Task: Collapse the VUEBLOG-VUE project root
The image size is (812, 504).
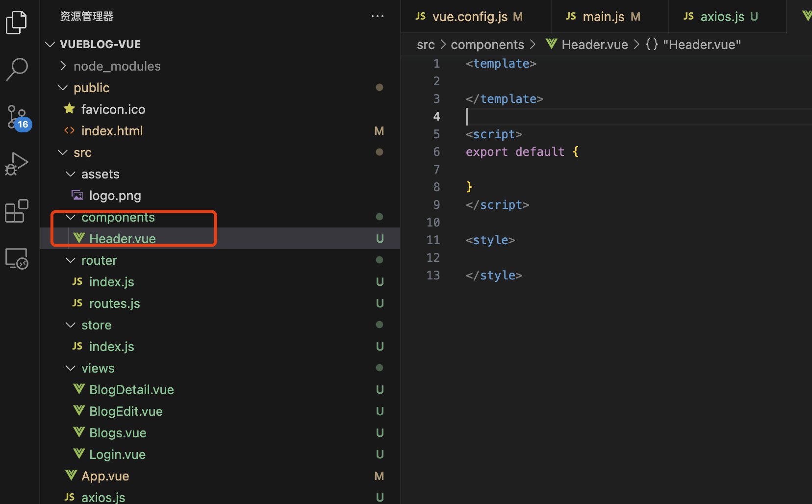Action: click(100, 44)
